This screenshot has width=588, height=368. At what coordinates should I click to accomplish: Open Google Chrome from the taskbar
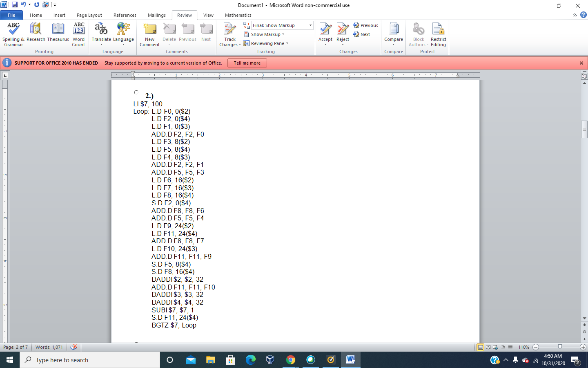pyautogui.click(x=291, y=360)
